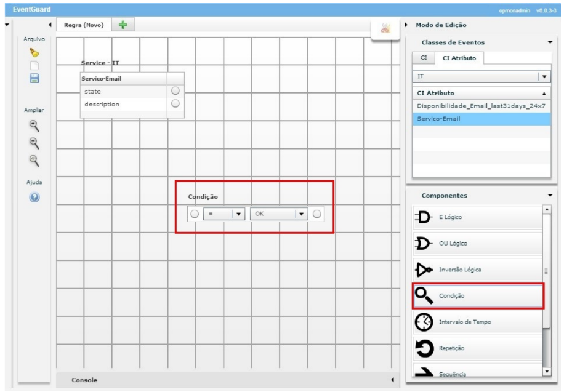The height and width of the screenshot is (392, 572).
Task: Select Disponibilidade_Email_last31days_24x7 in the list
Action: (481, 106)
